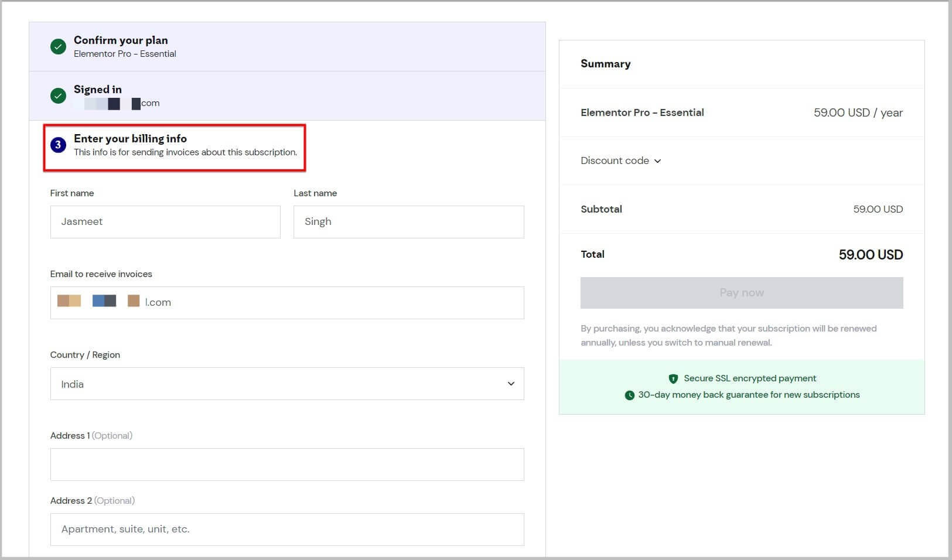952x560 pixels.
Task: Click the bold Total amount 59.00 USD
Action: 871,255
